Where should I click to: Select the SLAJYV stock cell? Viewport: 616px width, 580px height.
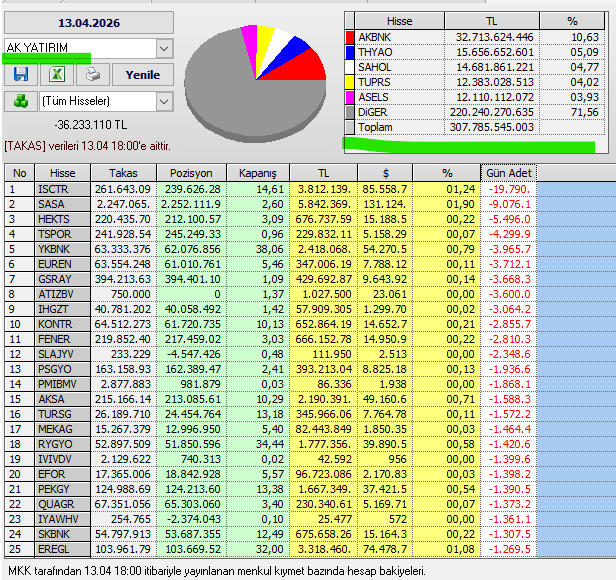pos(62,354)
